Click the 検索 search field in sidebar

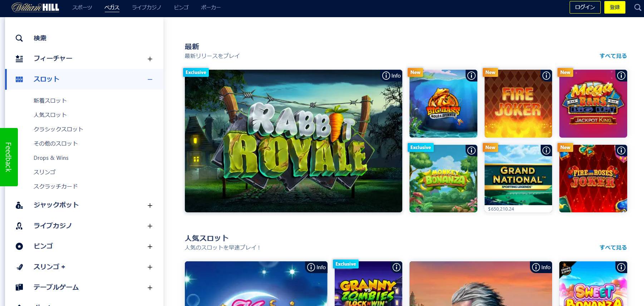point(84,38)
